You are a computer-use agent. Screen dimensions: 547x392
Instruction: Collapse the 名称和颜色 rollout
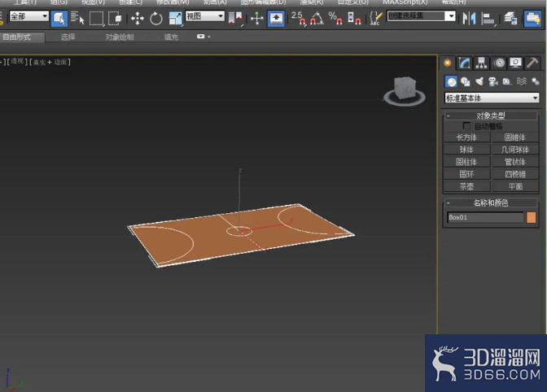tap(491, 203)
